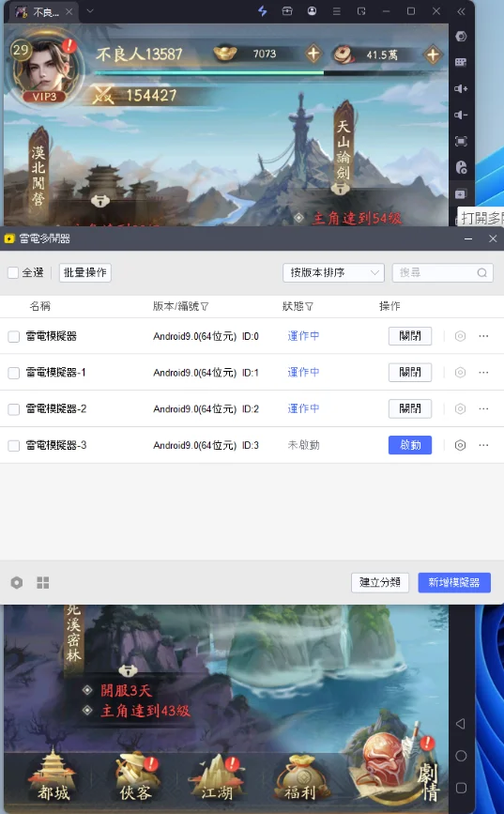Click 建立分類 create category button
The height and width of the screenshot is (814, 504).
point(380,582)
